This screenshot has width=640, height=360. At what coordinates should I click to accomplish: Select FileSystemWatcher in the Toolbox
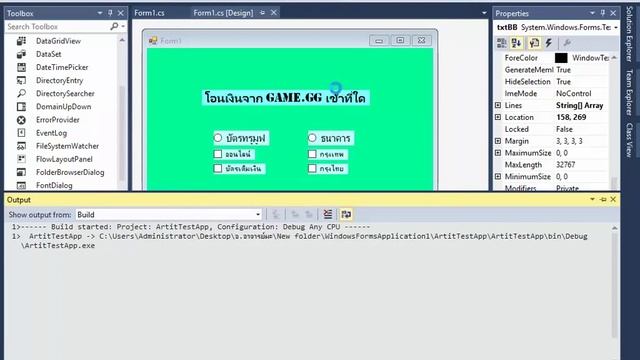[67, 146]
